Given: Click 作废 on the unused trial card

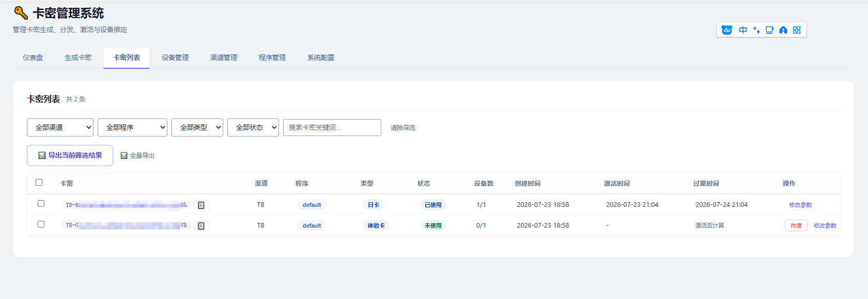Looking at the screenshot, I should 796,226.
